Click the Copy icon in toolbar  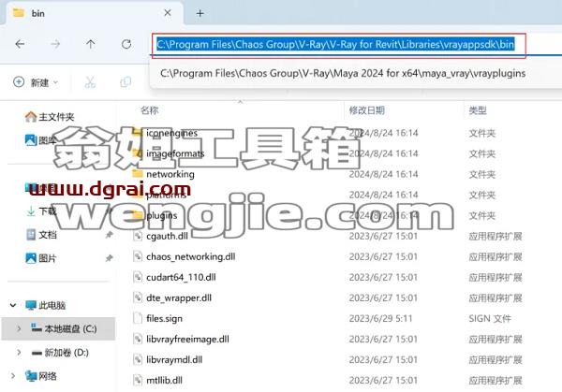[126, 82]
